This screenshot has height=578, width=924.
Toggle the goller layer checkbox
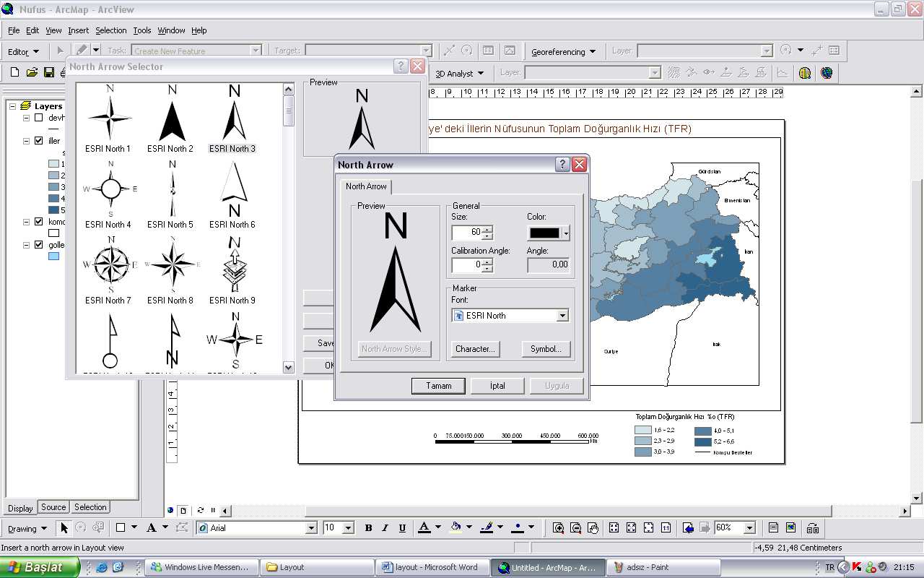pos(39,245)
